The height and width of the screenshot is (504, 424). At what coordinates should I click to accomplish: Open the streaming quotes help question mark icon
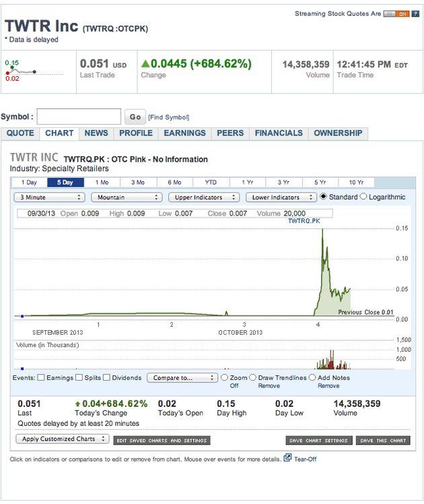coord(415,14)
